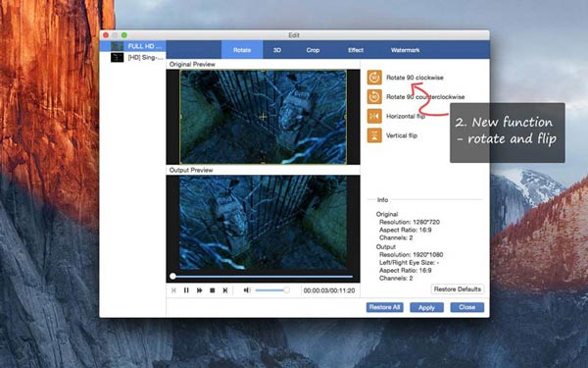Stop the video playback

213,290
